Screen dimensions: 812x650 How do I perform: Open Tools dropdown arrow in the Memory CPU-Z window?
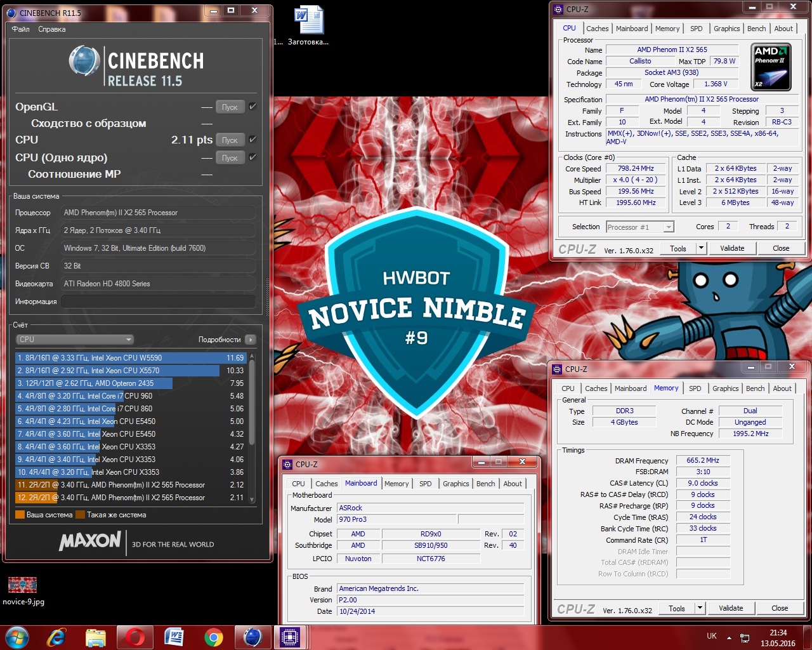(700, 608)
